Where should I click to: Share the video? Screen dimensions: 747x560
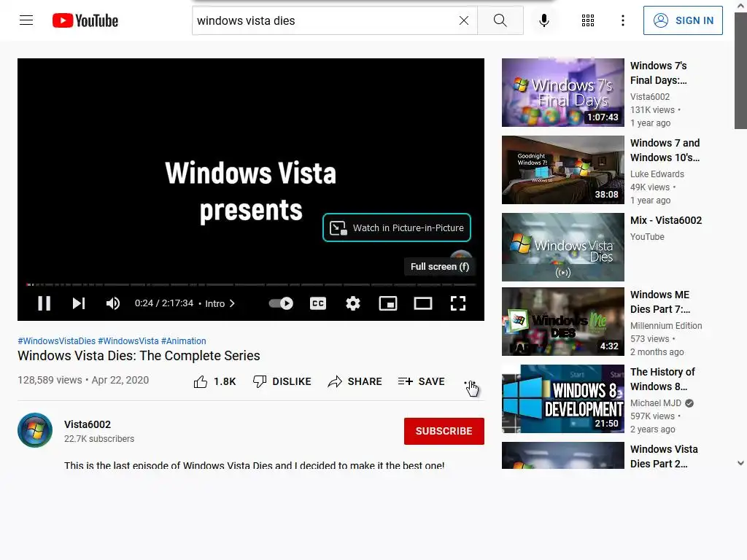coord(355,381)
